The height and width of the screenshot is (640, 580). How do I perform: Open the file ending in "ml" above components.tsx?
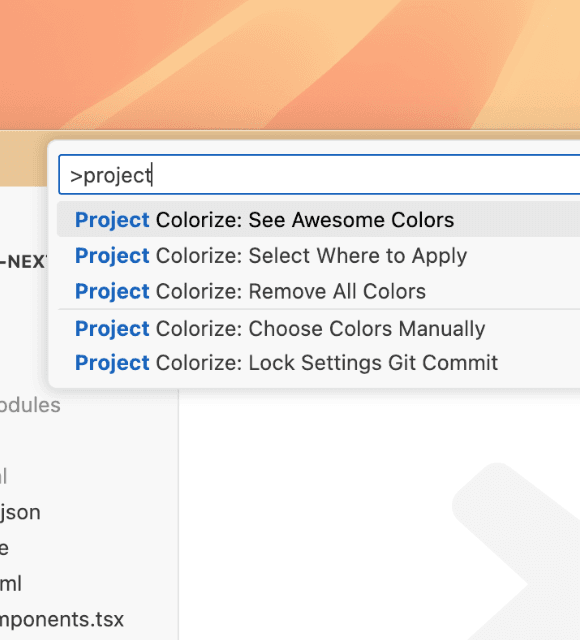click(11, 584)
